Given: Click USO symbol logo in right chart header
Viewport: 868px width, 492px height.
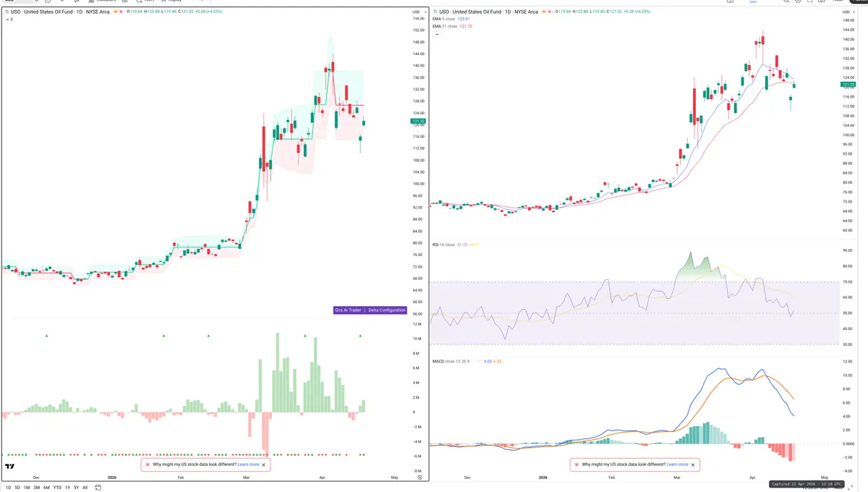Looking at the screenshot, I should (x=435, y=12).
